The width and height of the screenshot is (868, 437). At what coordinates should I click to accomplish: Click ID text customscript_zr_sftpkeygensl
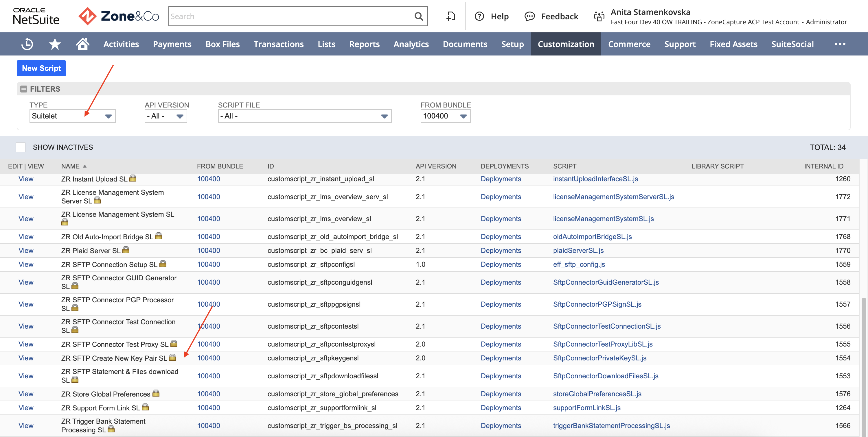(313, 358)
